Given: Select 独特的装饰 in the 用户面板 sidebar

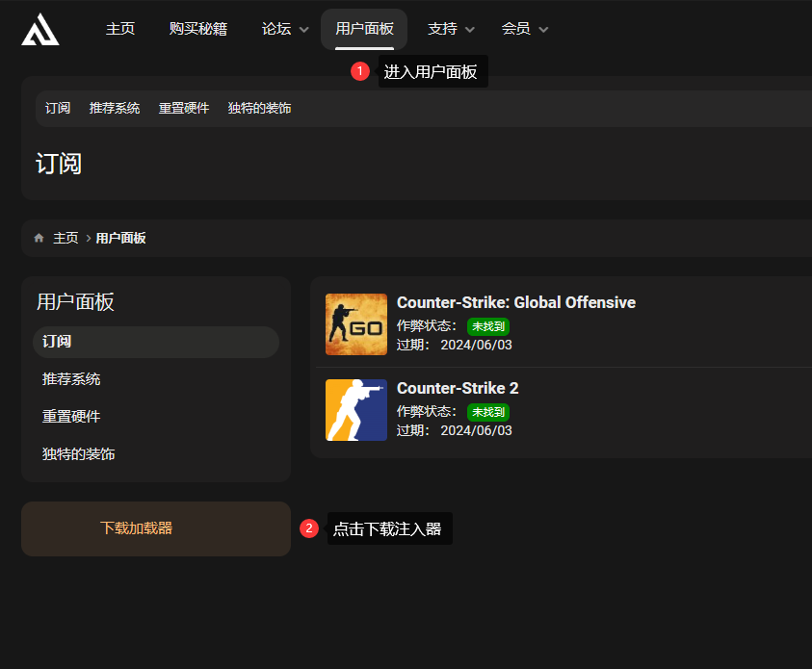Looking at the screenshot, I should pos(79,454).
